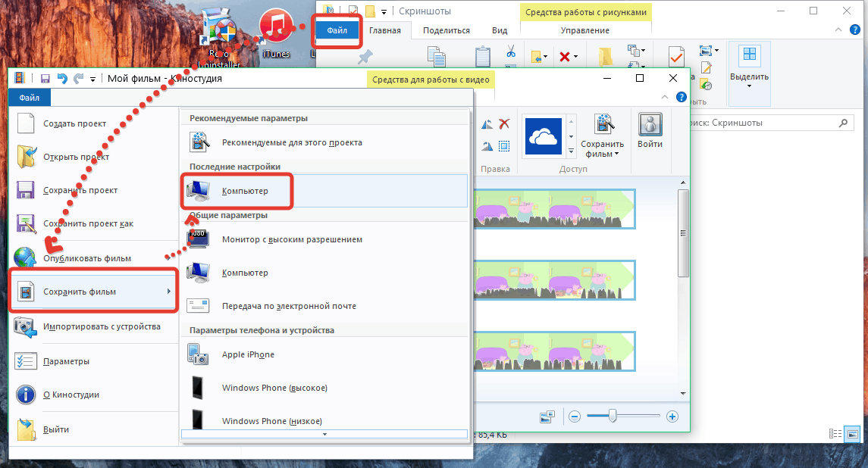
Task: Select Импортировать с устройства camera item
Action: click(x=93, y=326)
